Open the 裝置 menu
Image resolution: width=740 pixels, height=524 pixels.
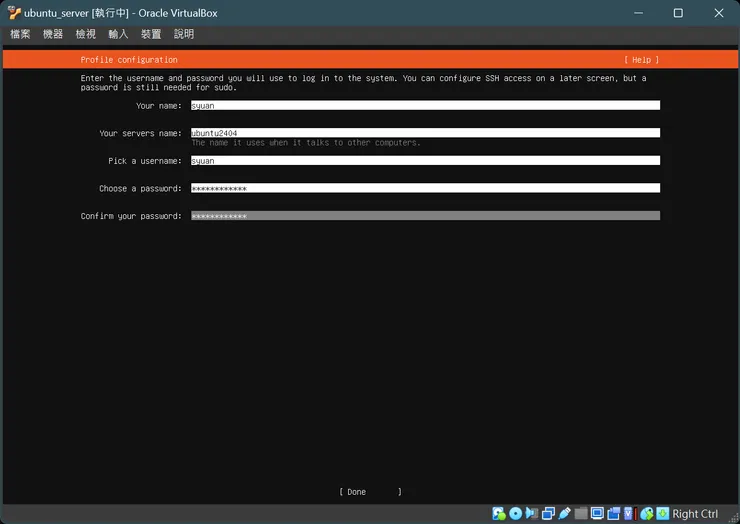coord(151,34)
